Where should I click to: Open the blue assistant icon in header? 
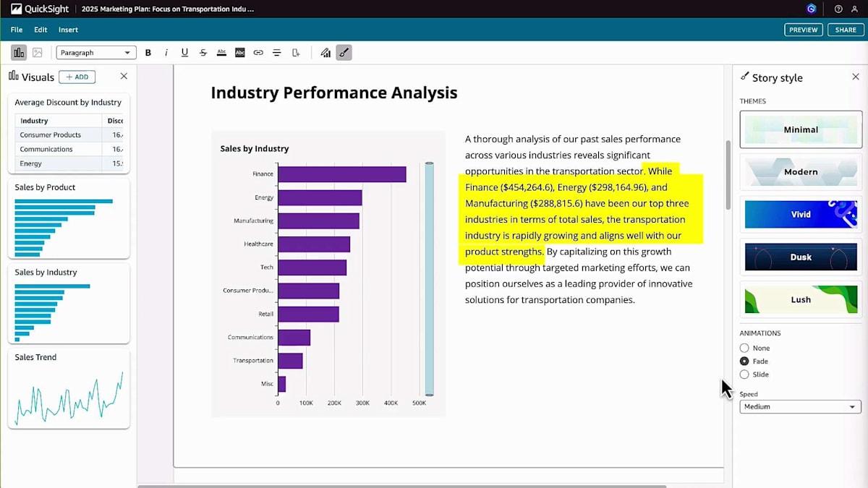point(812,9)
